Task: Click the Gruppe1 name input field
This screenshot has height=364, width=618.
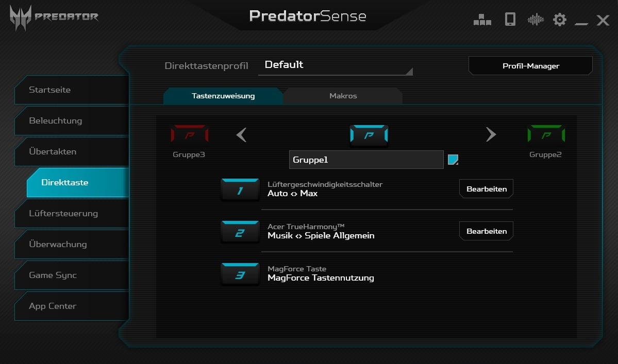Action: [x=366, y=160]
